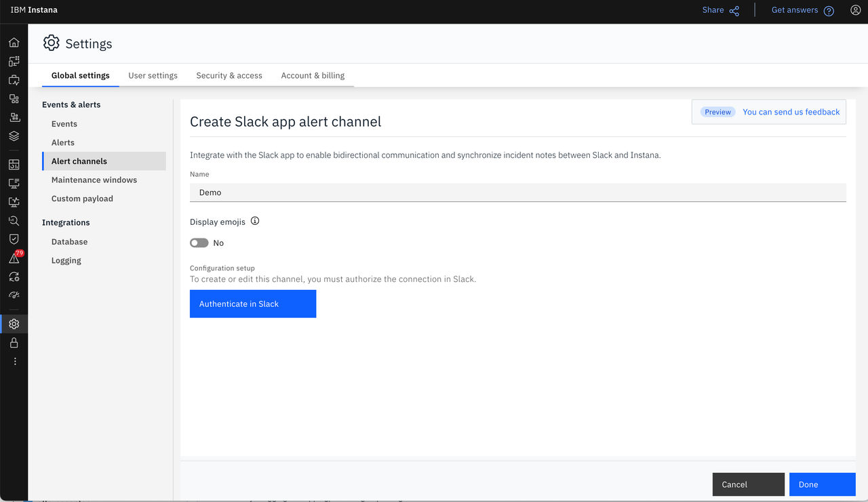
Task: Open the circular arrows with gear icon
Action: click(x=14, y=276)
